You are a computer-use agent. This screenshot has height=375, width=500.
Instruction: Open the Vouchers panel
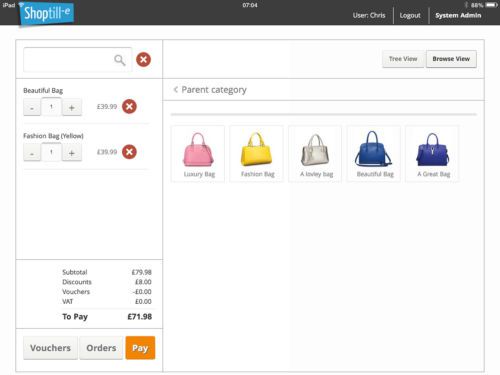tap(50, 348)
